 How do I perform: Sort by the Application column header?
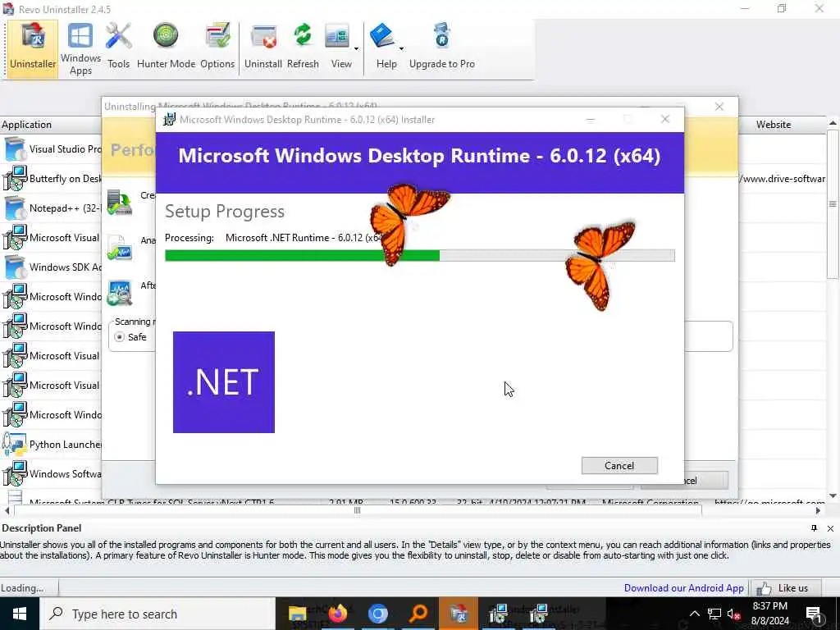coord(51,125)
